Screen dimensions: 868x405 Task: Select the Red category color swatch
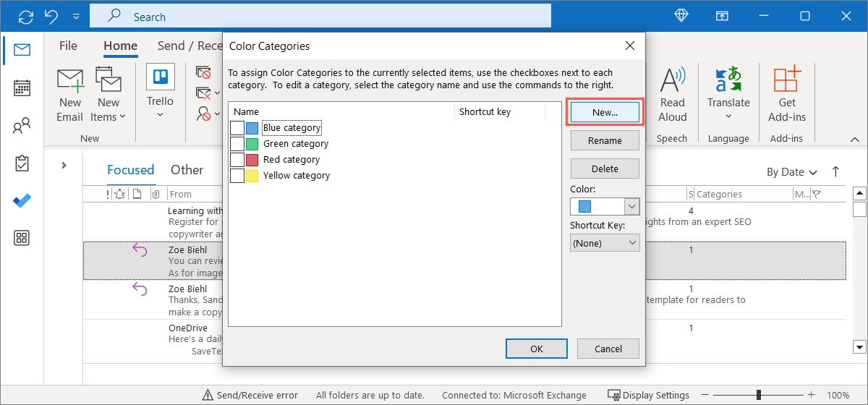pos(252,160)
